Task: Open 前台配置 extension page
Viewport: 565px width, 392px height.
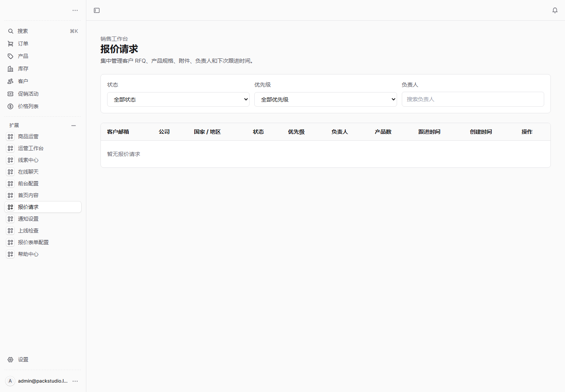Action: click(43, 183)
